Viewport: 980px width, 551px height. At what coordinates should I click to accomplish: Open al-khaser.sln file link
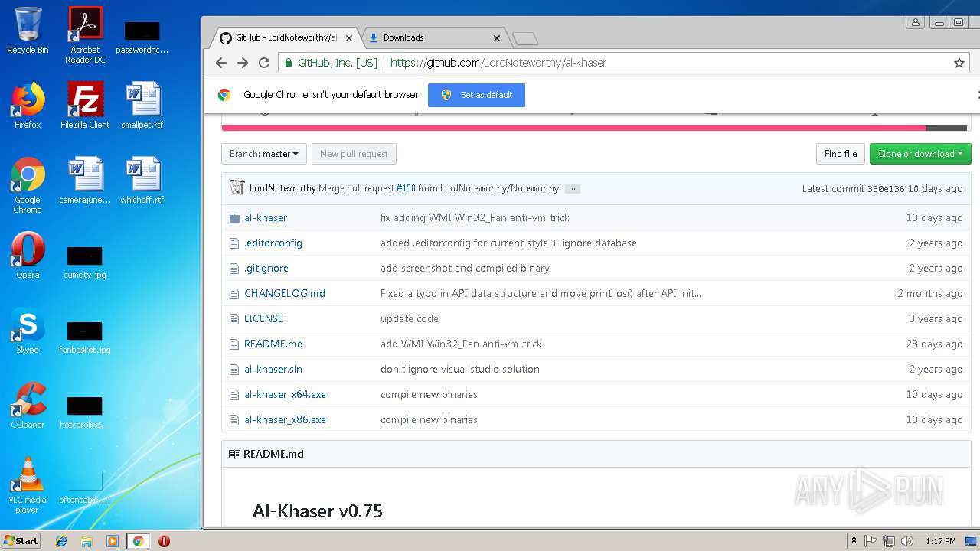click(273, 369)
